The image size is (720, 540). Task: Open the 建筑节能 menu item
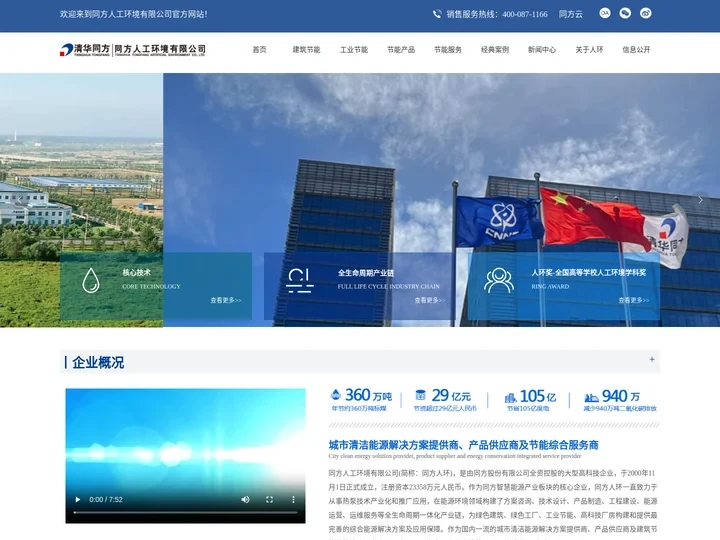coord(306,50)
